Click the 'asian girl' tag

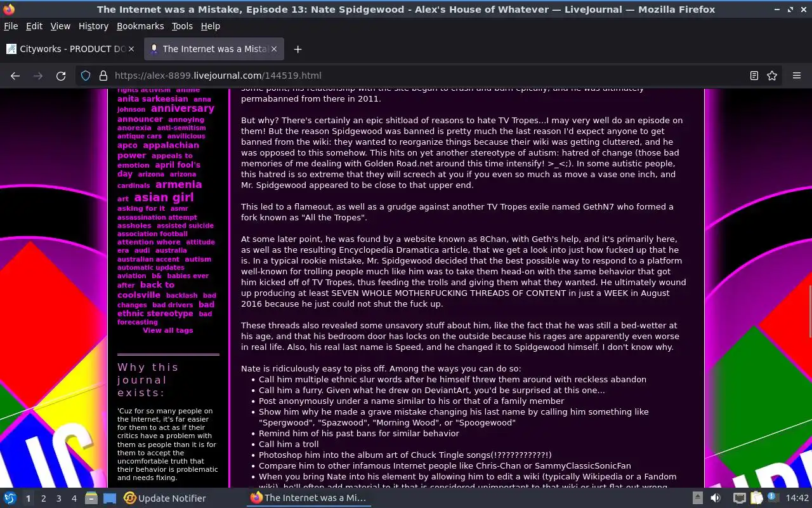tap(164, 197)
